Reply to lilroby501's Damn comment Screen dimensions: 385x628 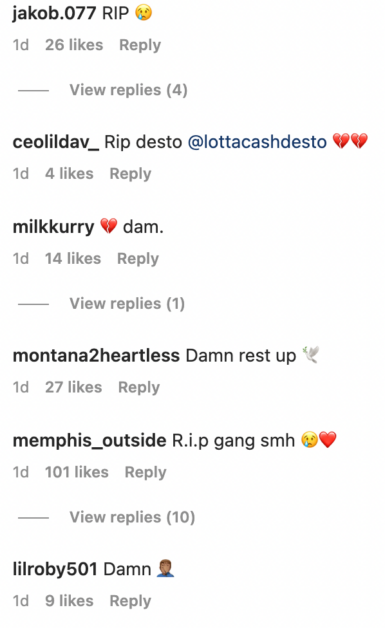click(x=130, y=601)
